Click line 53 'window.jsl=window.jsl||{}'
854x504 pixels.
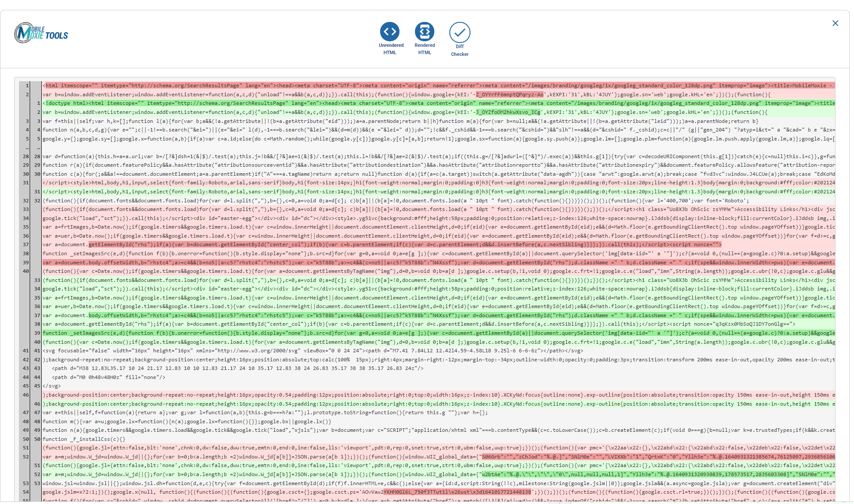point(439,483)
